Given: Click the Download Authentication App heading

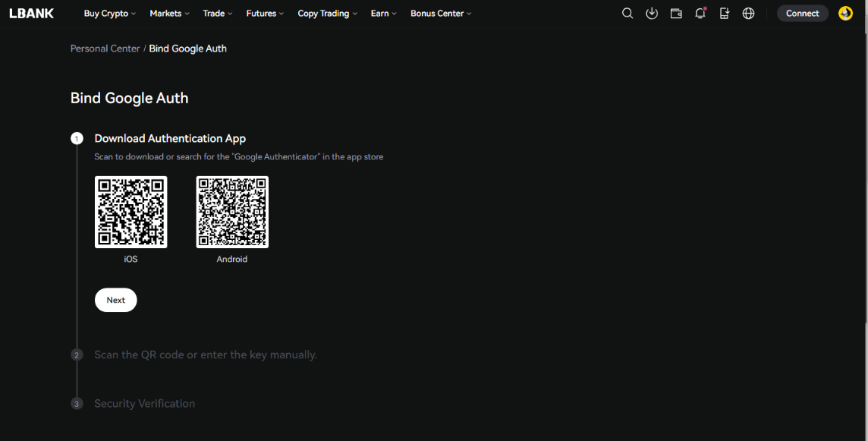Looking at the screenshot, I should tap(170, 138).
